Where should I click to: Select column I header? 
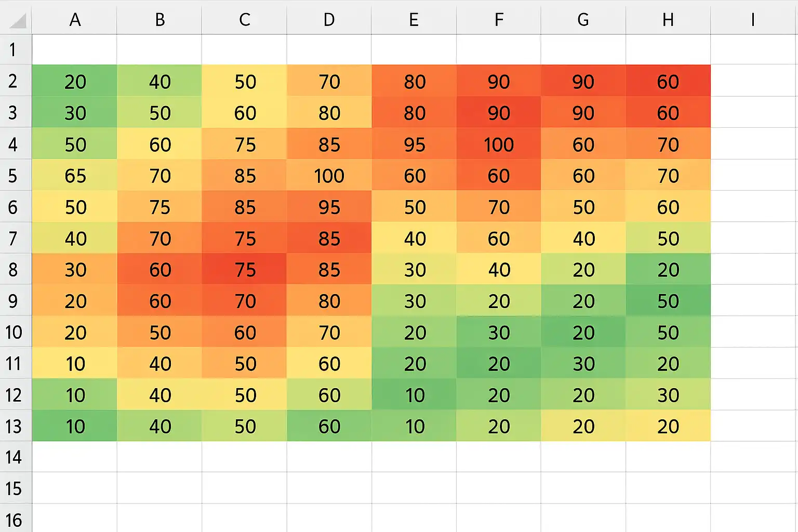(x=754, y=20)
